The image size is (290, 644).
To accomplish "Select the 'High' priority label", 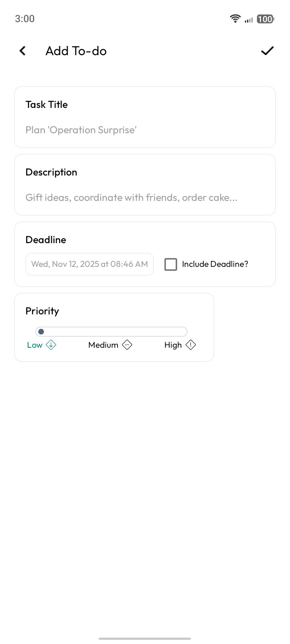I will (173, 345).
